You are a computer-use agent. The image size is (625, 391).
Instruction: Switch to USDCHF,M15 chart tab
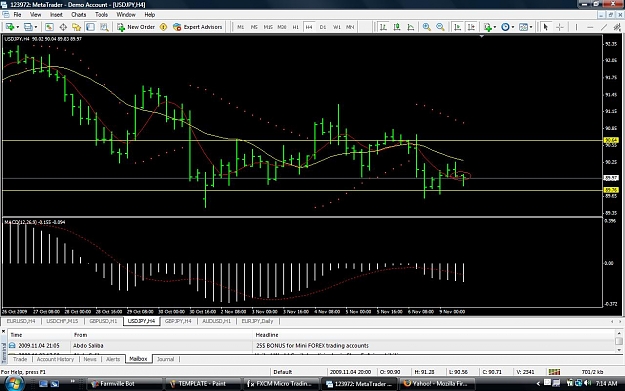tap(62, 321)
